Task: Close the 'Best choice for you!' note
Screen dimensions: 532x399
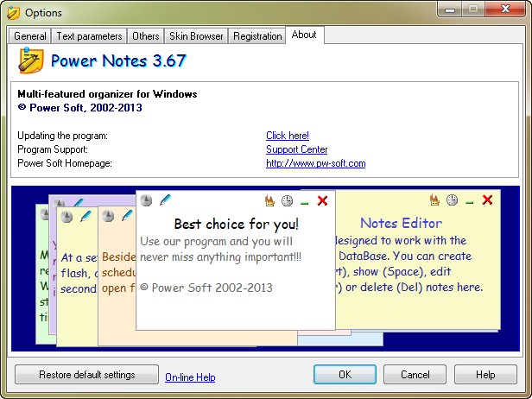Action: click(322, 200)
